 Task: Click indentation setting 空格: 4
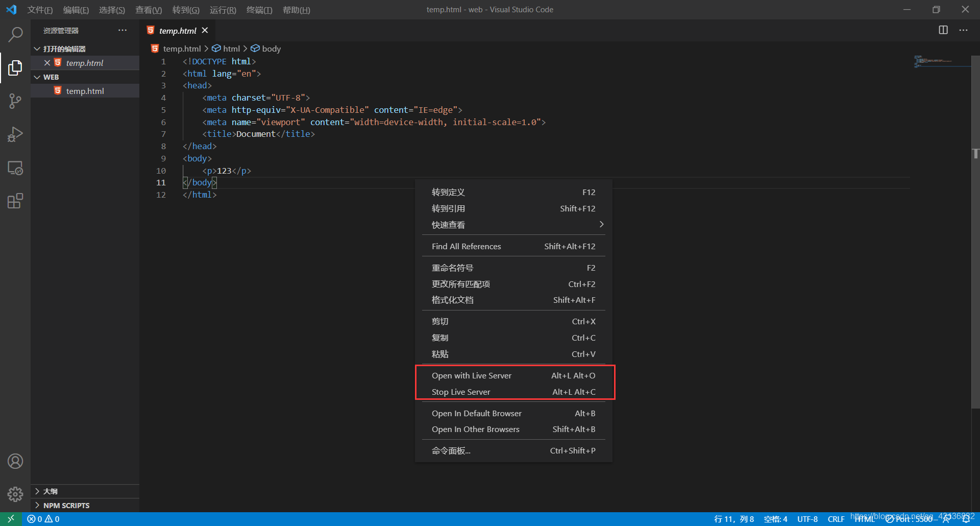coord(775,519)
